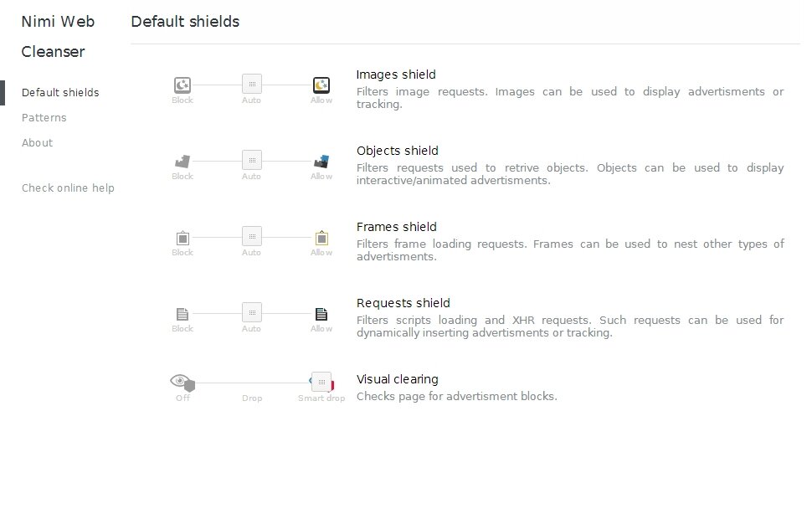Click the Visual clearing eye icon

point(182,383)
